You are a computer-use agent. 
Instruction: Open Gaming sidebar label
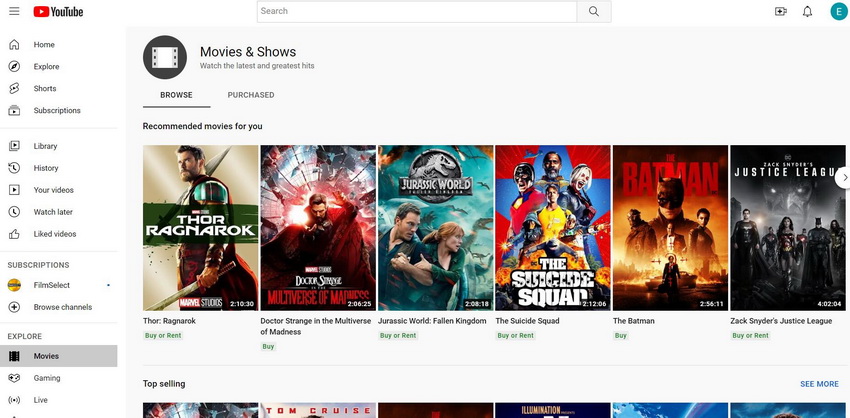(x=47, y=378)
